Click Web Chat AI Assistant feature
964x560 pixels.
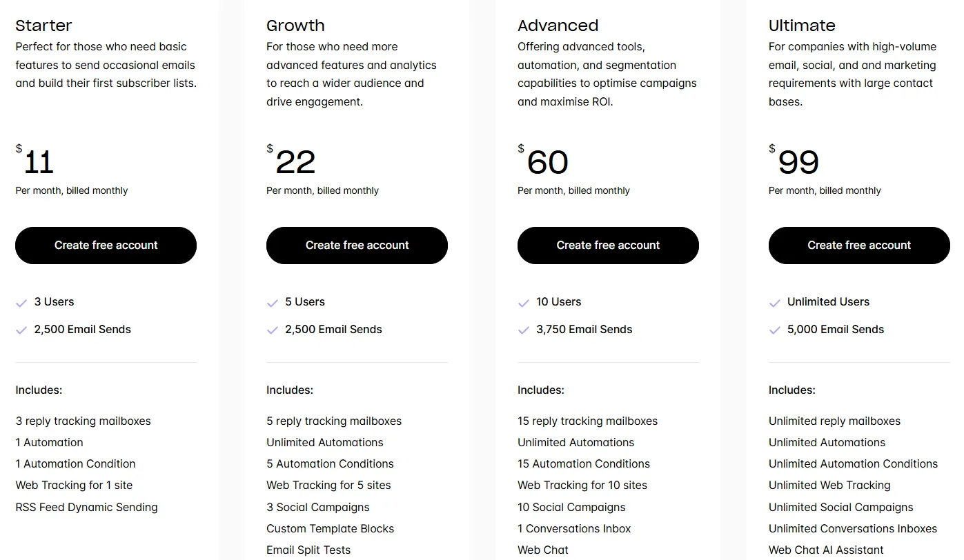point(826,550)
